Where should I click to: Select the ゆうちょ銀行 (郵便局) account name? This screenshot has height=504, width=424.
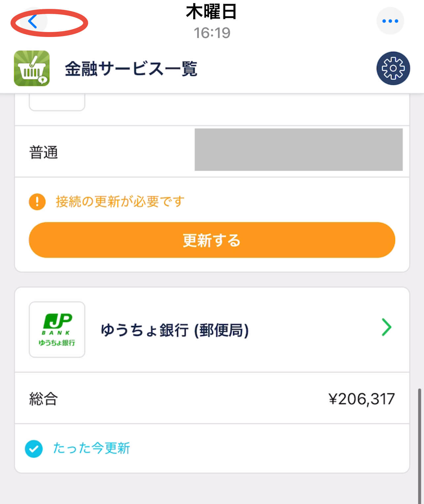174,330
